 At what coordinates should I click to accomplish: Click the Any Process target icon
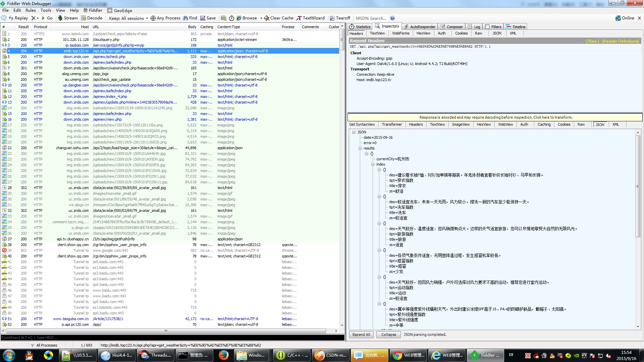pyautogui.click(x=153, y=18)
